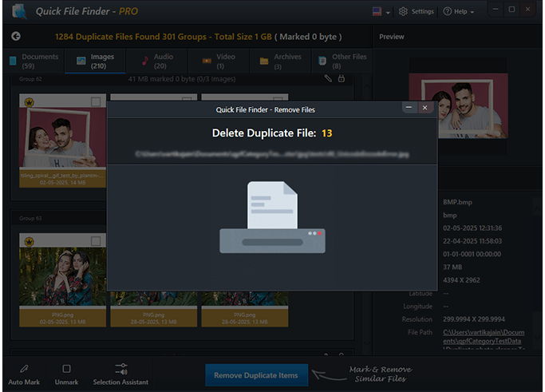Screen dimensions: 545x392
Task: Open the Archives tab
Action: 280,61
